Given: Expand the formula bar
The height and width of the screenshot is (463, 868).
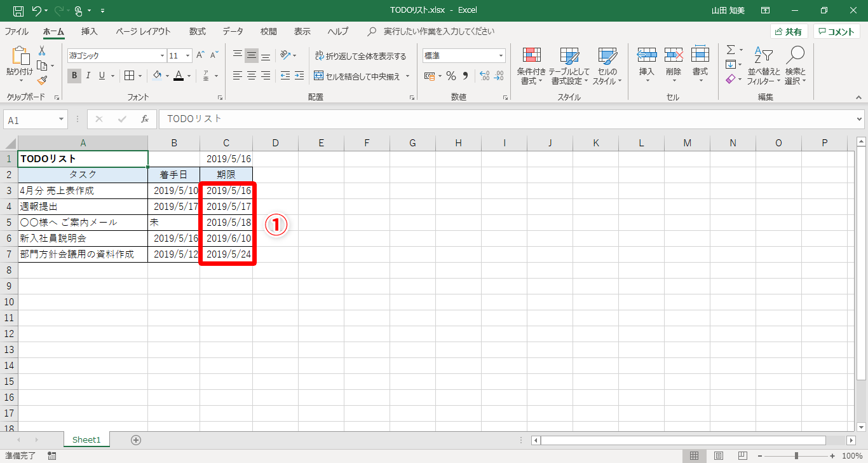Looking at the screenshot, I should tap(860, 119).
